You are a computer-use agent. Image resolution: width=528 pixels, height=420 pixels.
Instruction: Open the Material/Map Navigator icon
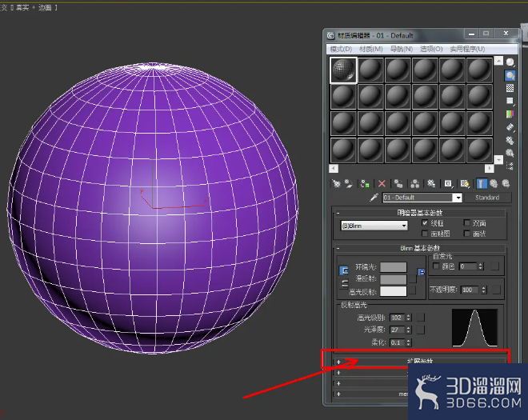pyautogui.click(x=510, y=166)
